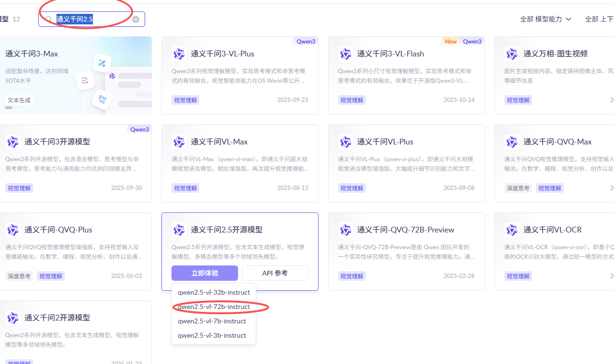Click the 深度思考 tag on 通义千问-QVQ-Plus card
This screenshot has width=614, height=364.
pyautogui.click(x=19, y=276)
